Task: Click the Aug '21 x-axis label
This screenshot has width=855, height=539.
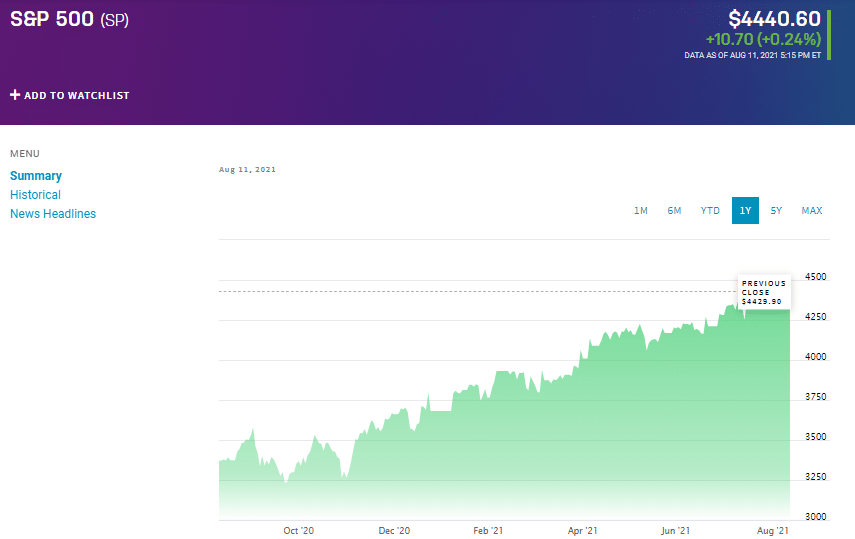Action: click(773, 531)
